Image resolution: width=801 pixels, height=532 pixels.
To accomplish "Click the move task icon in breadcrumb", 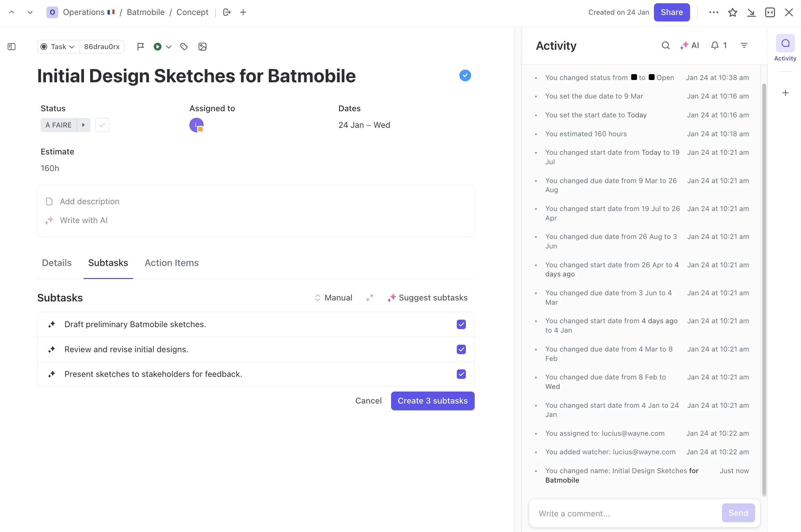I will point(227,12).
